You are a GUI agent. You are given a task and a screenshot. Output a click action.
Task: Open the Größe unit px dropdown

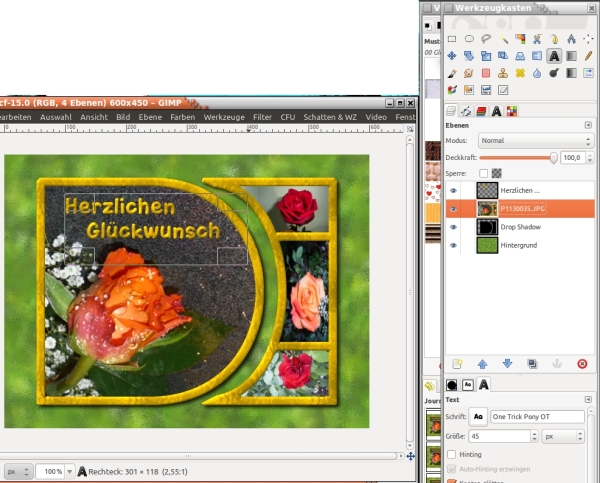[563, 436]
